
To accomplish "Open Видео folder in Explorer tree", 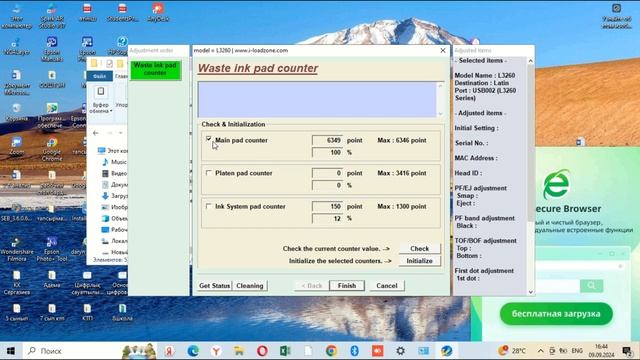I will pos(114,173).
